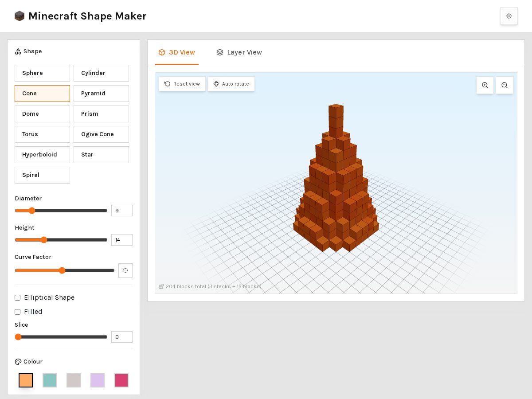Image resolution: width=532 pixels, height=399 pixels.
Task: Pick the light grey colour swatch
Action: click(74, 380)
